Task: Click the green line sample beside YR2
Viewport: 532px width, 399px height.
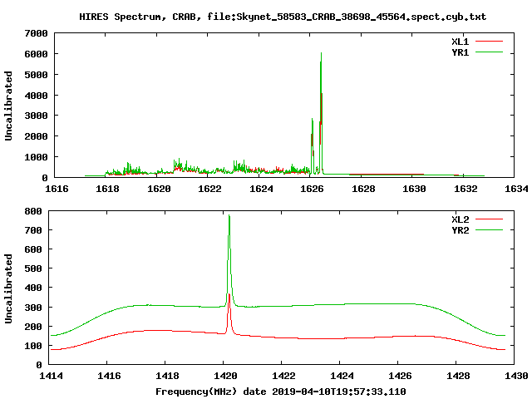Action: (489, 230)
